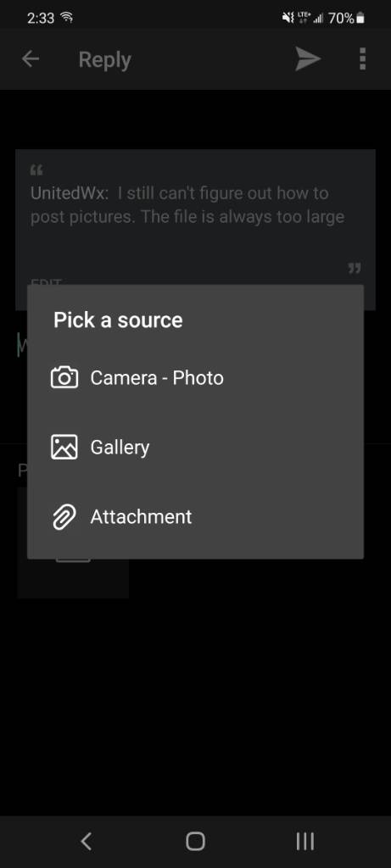Screen dimensions: 391x868
Task: Open recent apps with the three-bar button
Action: click(x=304, y=841)
